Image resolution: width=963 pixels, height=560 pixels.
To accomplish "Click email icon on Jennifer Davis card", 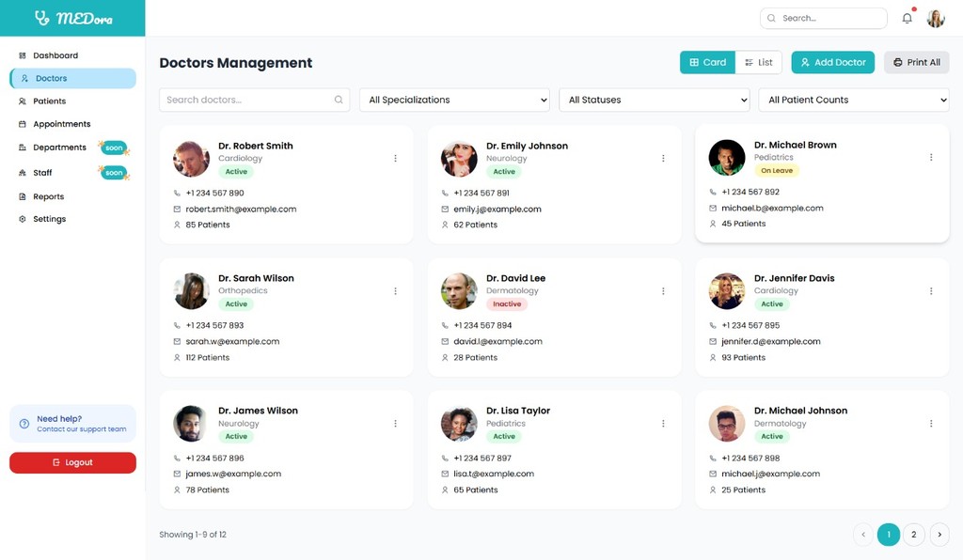I will point(713,342).
